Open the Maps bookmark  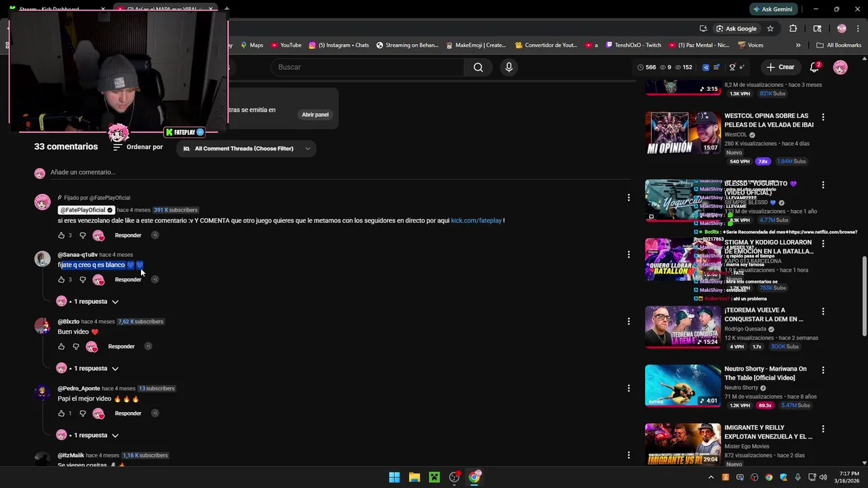coord(250,45)
